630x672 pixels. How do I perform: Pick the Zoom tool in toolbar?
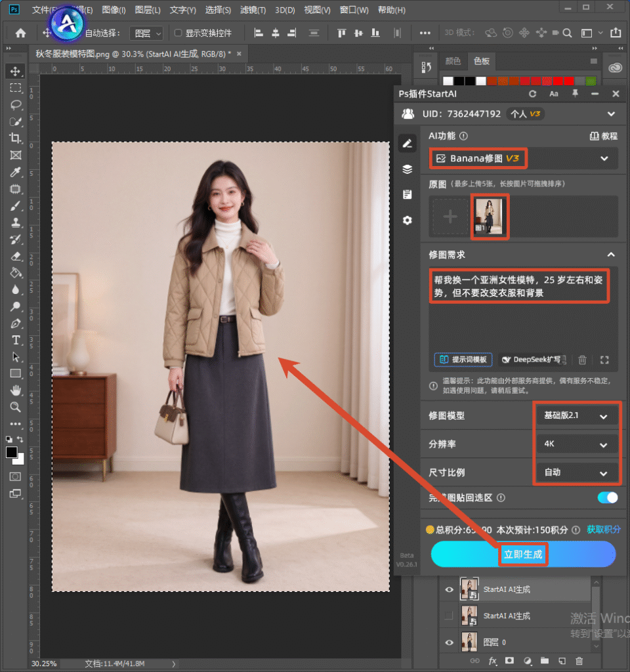[x=16, y=407]
